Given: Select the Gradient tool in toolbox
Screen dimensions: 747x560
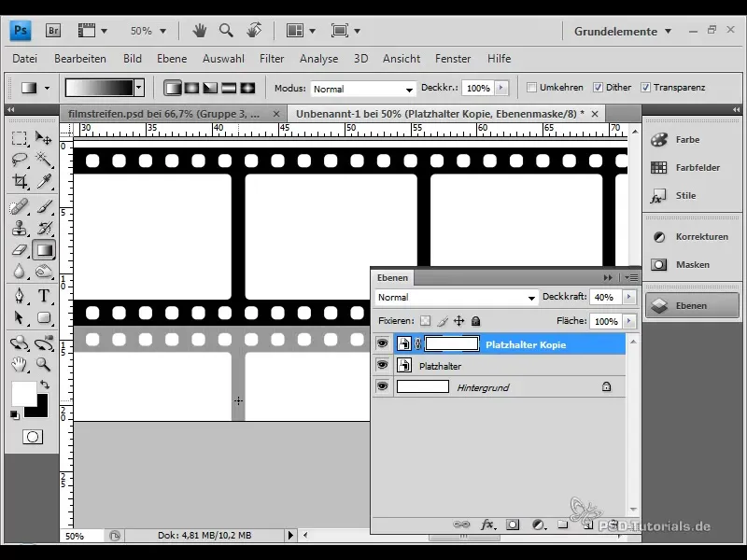Looking at the screenshot, I should [x=44, y=250].
